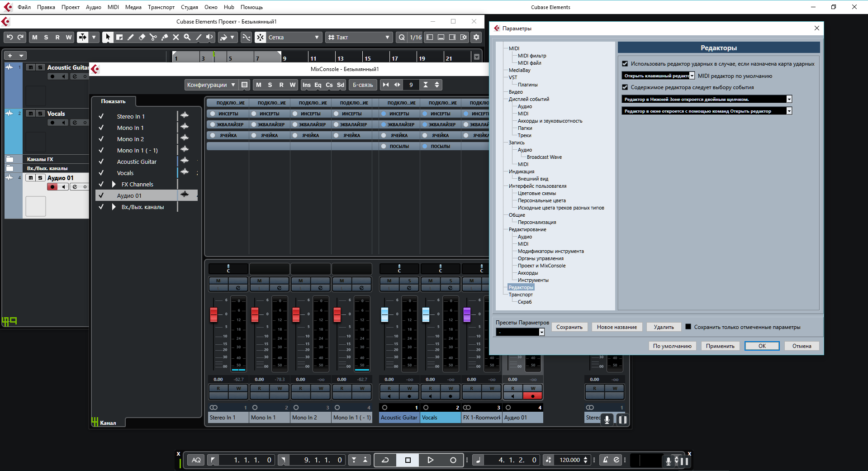868x471 pixels.
Task: Open the Конфигурации dropdown in MixConsole
Action: (211, 85)
